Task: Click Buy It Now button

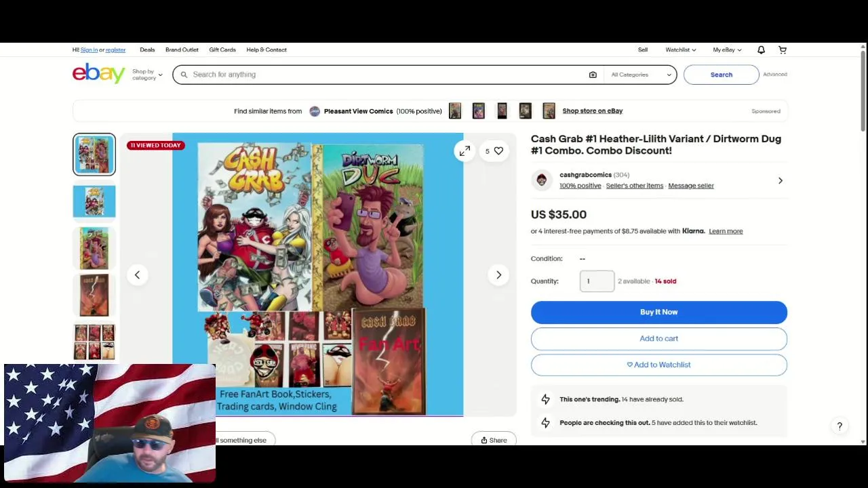Action: coord(659,312)
